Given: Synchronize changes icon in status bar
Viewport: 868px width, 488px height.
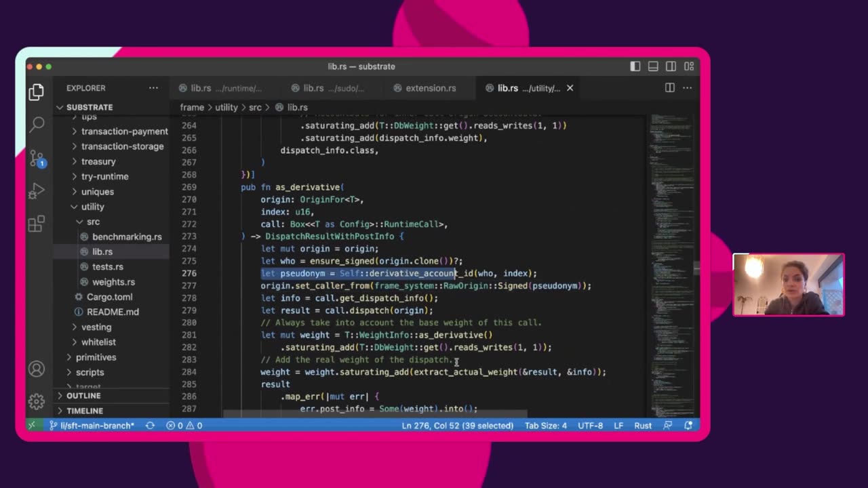Looking at the screenshot, I should [150, 426].
